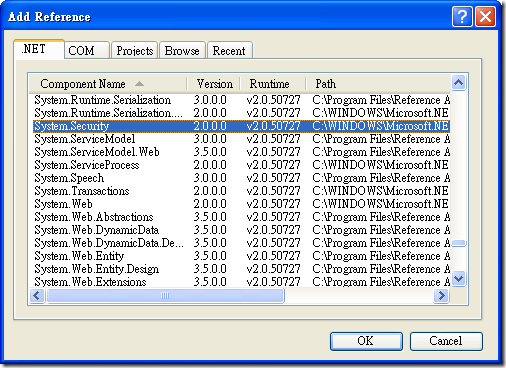Select the System.Security component
The image size is (506, 368).
click(241, 126)
